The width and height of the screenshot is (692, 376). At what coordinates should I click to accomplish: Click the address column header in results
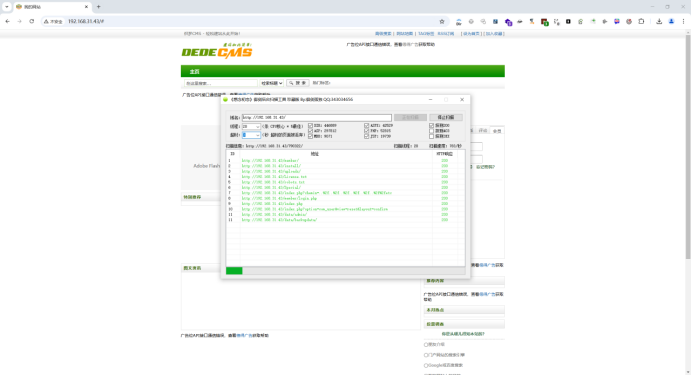point(314,154)
